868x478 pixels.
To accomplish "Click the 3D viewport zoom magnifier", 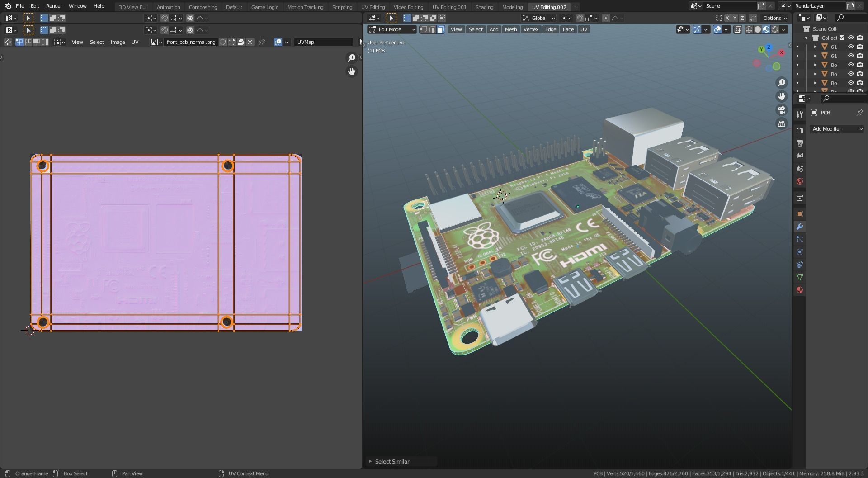I will coord(782,83).
